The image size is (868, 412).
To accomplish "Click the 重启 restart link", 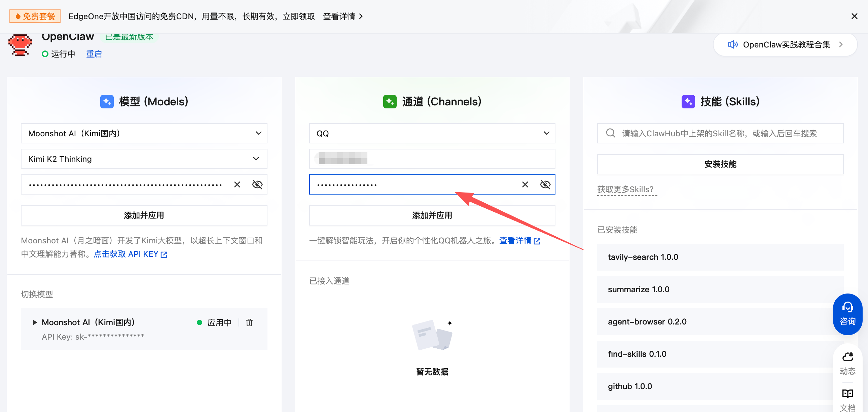I will point(94,54).
